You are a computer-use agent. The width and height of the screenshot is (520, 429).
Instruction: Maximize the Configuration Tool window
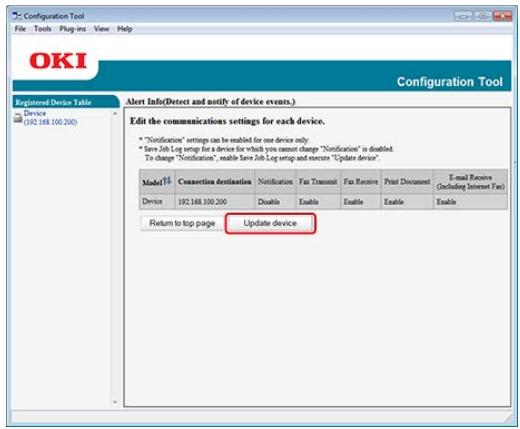482,16
